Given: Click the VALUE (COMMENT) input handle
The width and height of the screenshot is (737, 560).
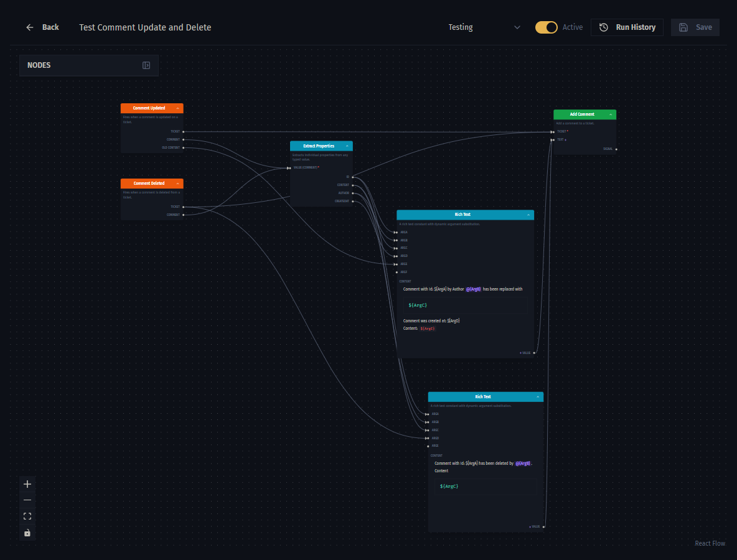Looking at the screenshot, I should (289, 168).
